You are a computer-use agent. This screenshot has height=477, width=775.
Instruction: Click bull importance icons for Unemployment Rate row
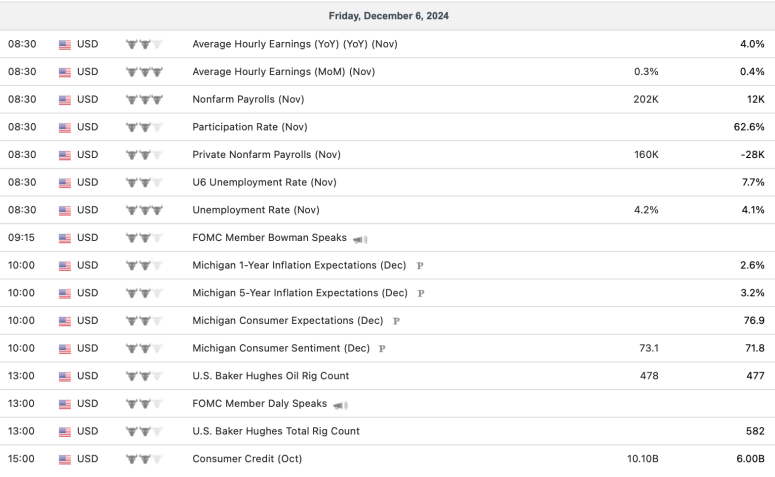[x=144, y=210]
